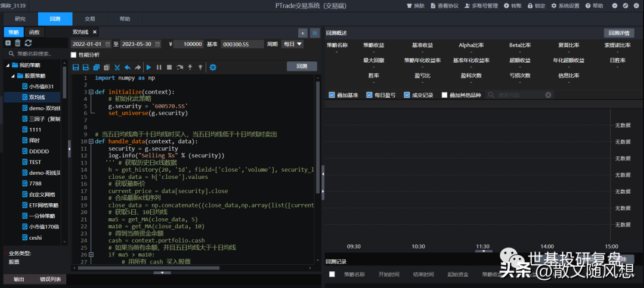Switch to 交易 tab
Image resolution: width=644 pixels, height=288 pixels.
pos(90,19)
